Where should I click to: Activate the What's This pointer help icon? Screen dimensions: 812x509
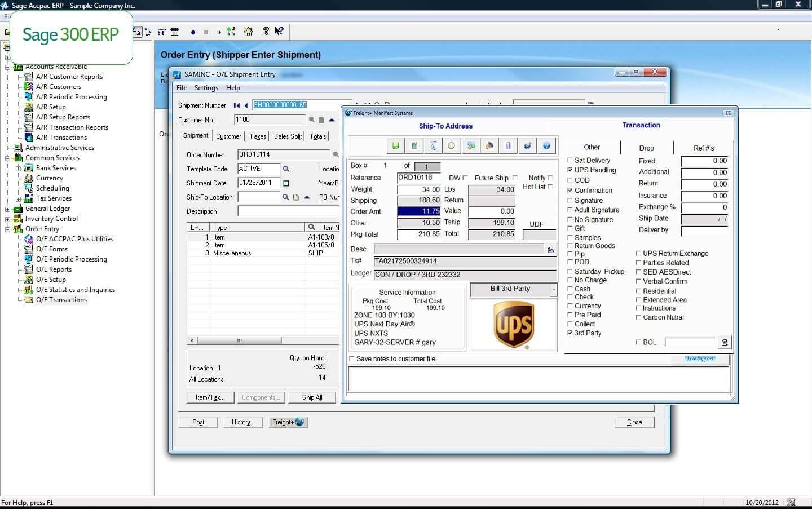pos(279,32)
